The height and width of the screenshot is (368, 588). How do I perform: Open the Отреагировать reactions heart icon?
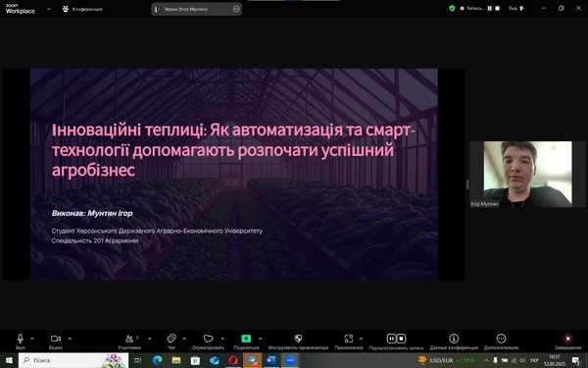pyautogui.click(x=208, y=339)
